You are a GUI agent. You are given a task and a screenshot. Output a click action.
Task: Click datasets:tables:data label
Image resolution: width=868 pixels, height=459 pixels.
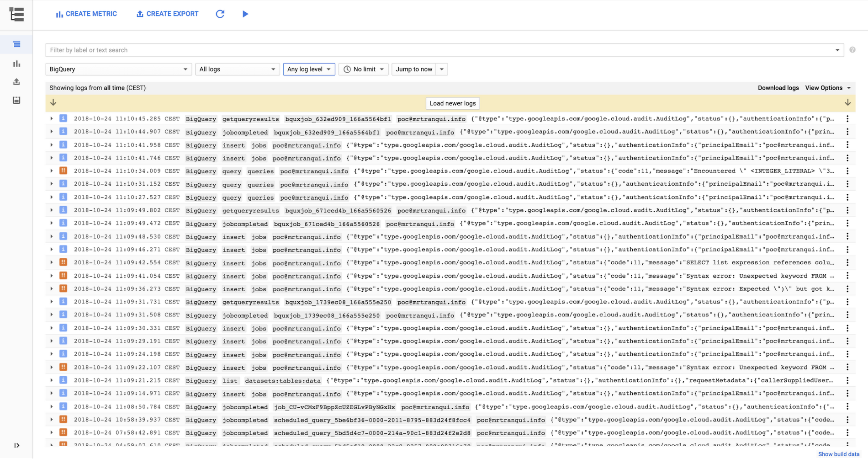point(283,381)
